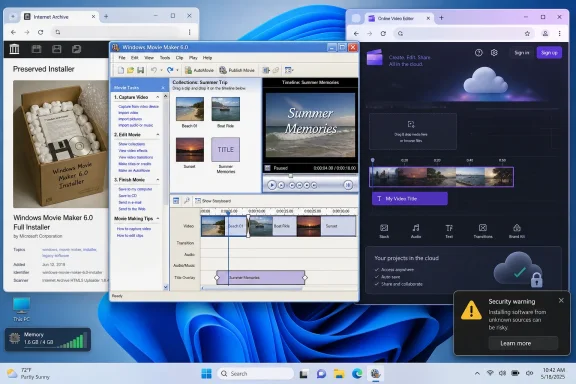Click the timeline options icon left of magnifier
This screenshot has height=384, width=576.
[x=176, y=201]
